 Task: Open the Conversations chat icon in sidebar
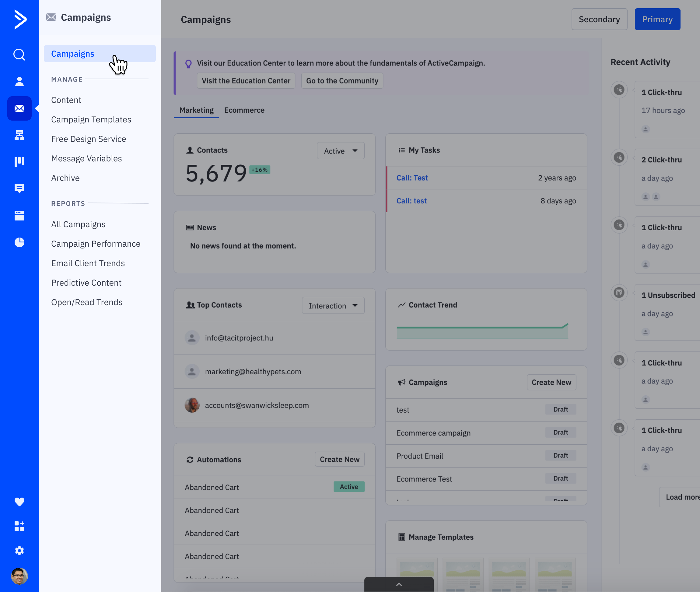(x=19, y=189)
